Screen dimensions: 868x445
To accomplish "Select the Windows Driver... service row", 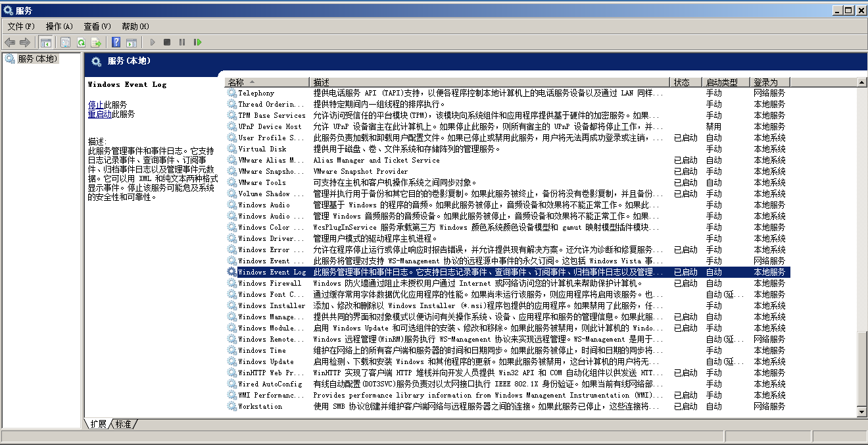I will coord(508,238).
